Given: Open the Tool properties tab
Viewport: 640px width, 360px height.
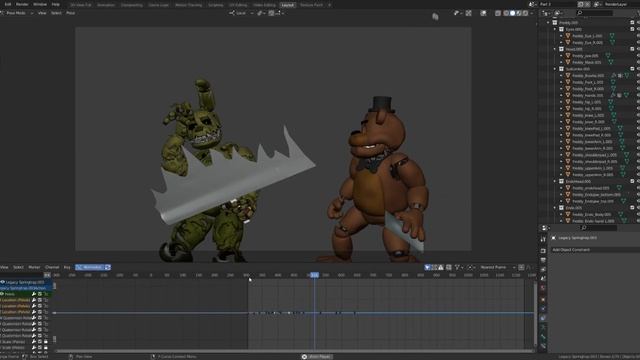Looking at the screenshot, I should 543,240.
